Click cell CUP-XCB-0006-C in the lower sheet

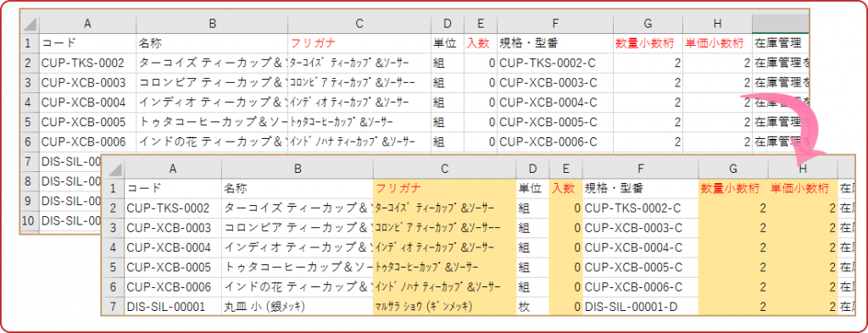pyautogui.click(x=641, y=287)
